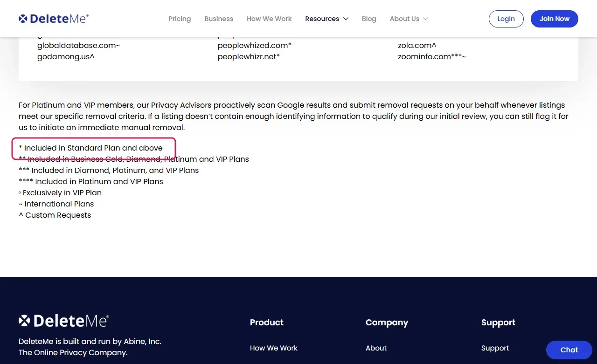Select peoplewhizr.net* entry
597x364 pixels.
coord(249,56)
